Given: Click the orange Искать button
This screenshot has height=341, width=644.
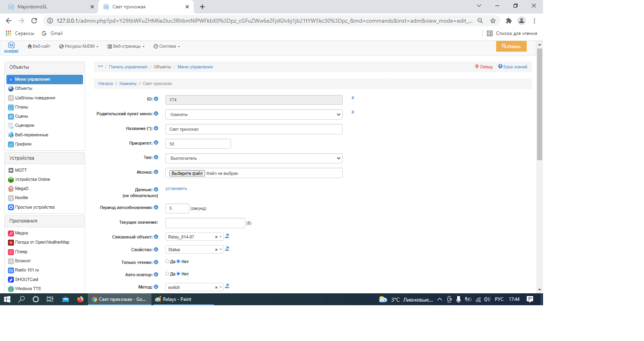Looking at the screenshot, I should [511, 46].
